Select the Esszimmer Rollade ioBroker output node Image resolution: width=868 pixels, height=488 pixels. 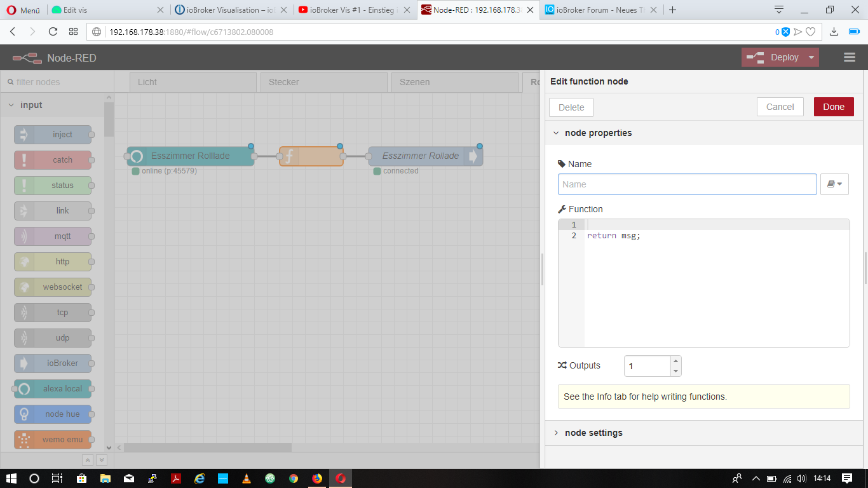(x=426, y=156)
